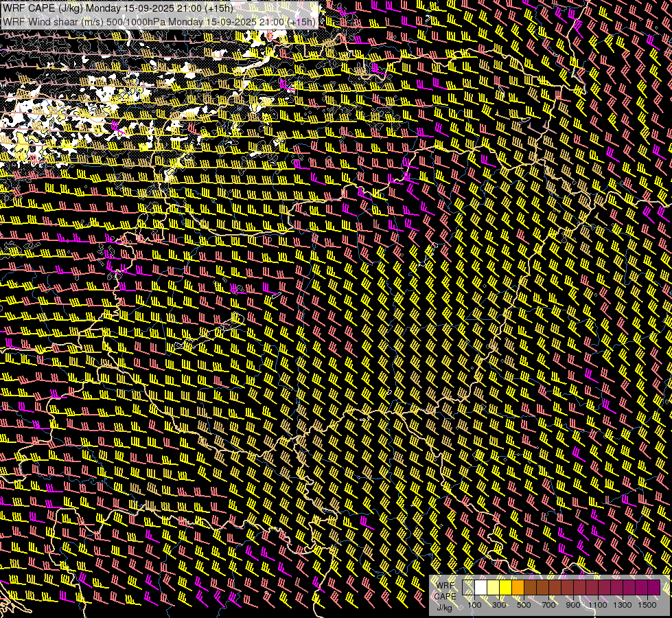Click the 900 label on the legend
Image resolution: width=672 pixels, height=618 pixels.
[x=573, y=605]
